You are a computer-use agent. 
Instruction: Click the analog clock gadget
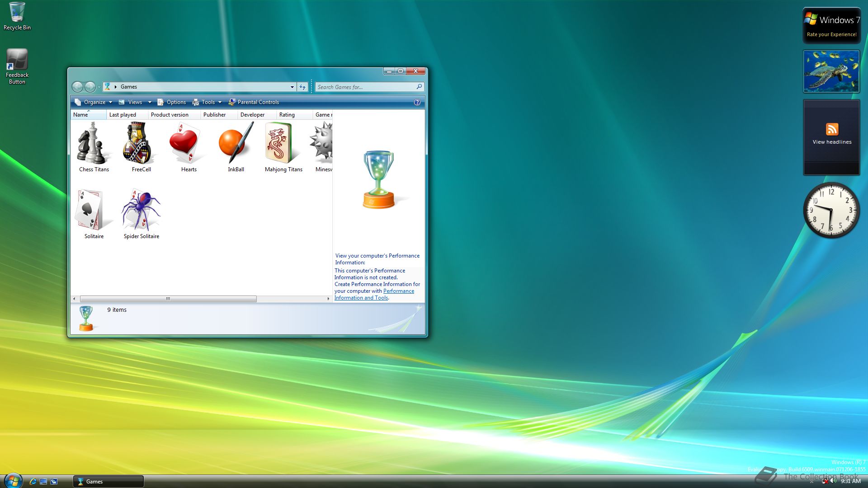831,210
